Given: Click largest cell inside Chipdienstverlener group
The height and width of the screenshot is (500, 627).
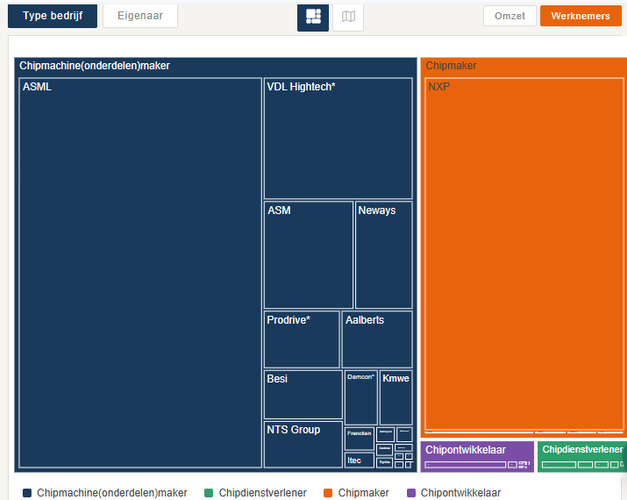Looking at the screenshot, I should [x=559, y=464].
